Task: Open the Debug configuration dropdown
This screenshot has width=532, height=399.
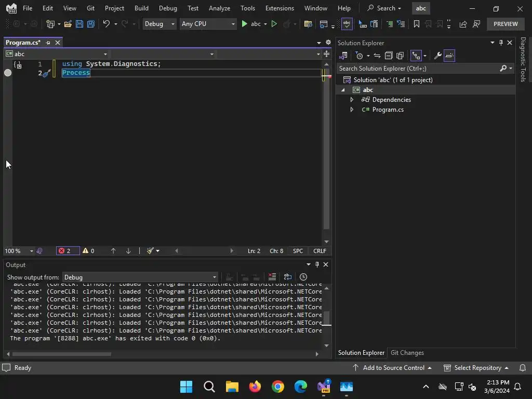Action: click(159, 24)
